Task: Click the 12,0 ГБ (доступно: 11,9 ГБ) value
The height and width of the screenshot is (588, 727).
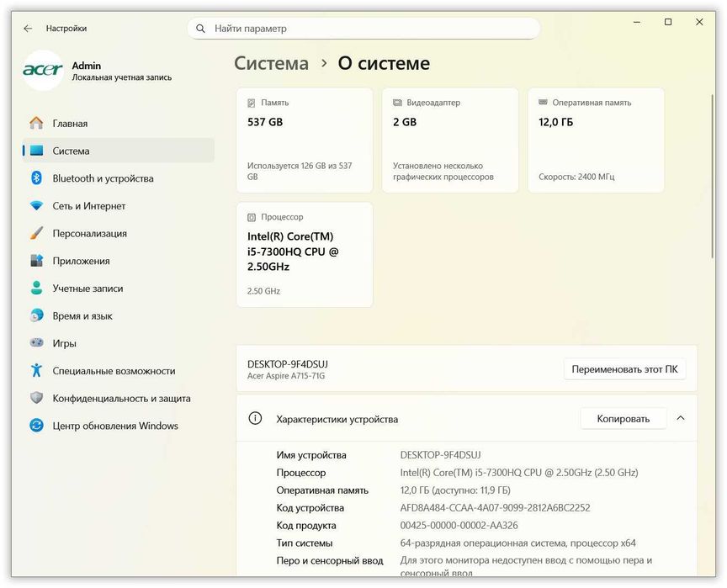Action: [455, 490]
